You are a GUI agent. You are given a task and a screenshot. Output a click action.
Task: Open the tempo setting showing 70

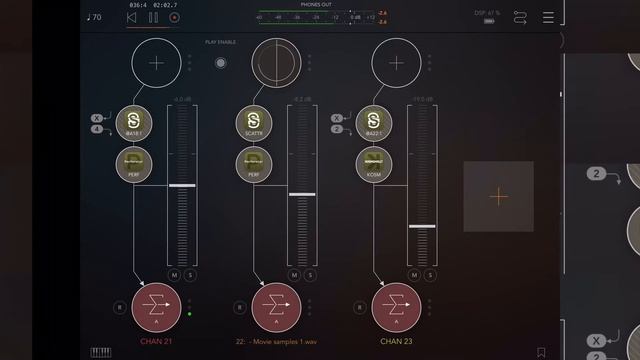point(94,17)
